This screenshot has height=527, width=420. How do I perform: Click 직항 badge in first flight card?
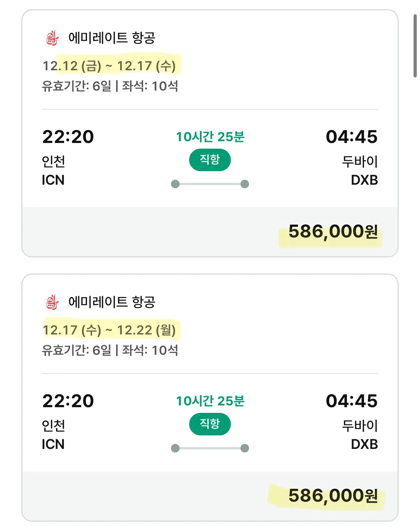(x=210, y=160)
